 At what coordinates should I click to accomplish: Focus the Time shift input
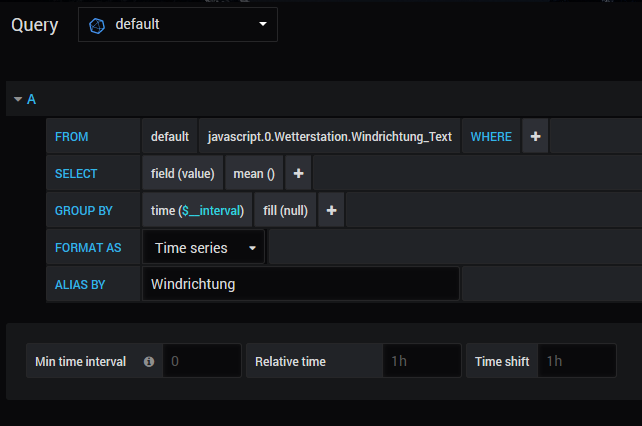[x=576, y=361]
